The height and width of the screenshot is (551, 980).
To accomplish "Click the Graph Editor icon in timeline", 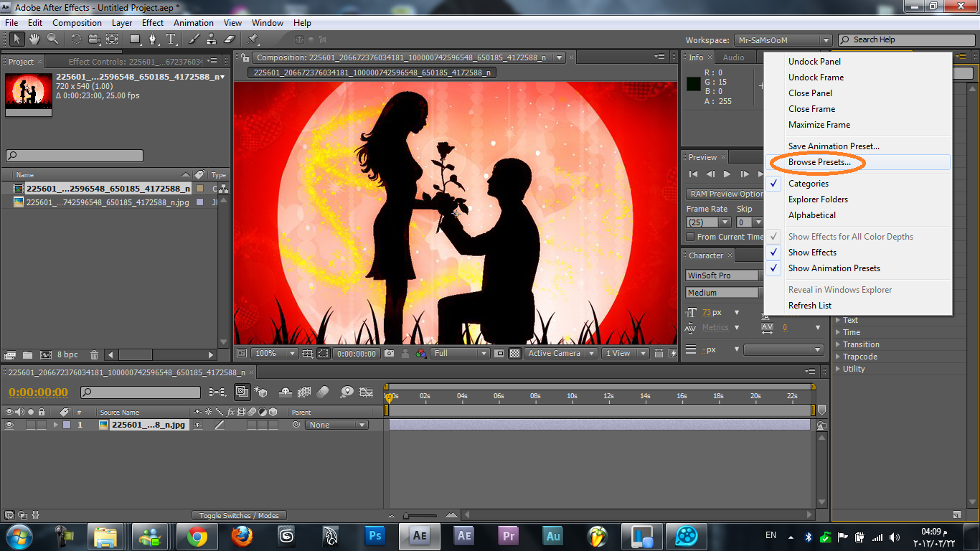I will click(x=367, y=392).
